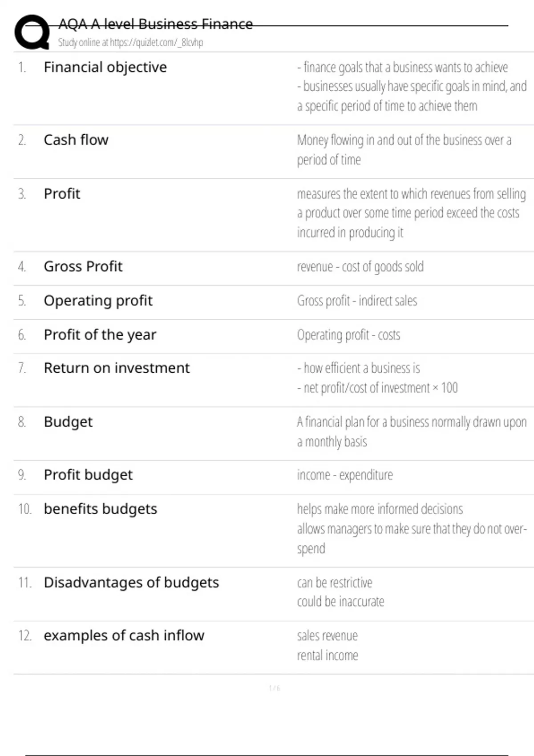Viewport: 534px width, 756px height.
Task: Click the 'income - expenditure' definition
Action: 345,475
